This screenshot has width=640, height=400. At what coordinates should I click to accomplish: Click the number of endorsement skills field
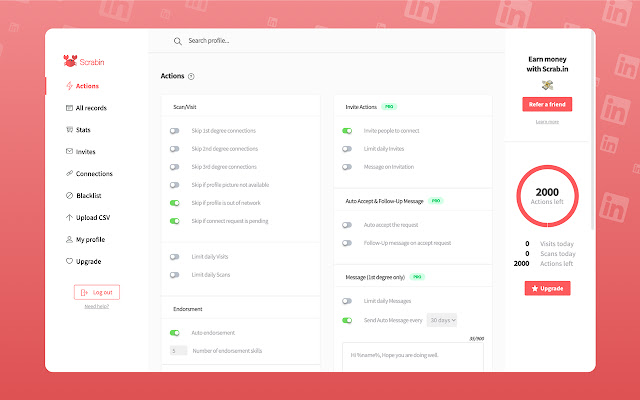[178, 351]
